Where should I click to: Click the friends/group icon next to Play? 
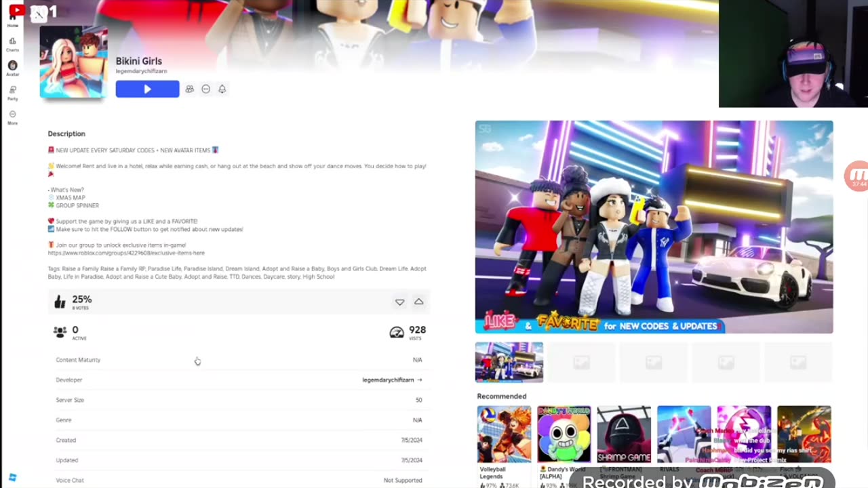pos(190,89)
